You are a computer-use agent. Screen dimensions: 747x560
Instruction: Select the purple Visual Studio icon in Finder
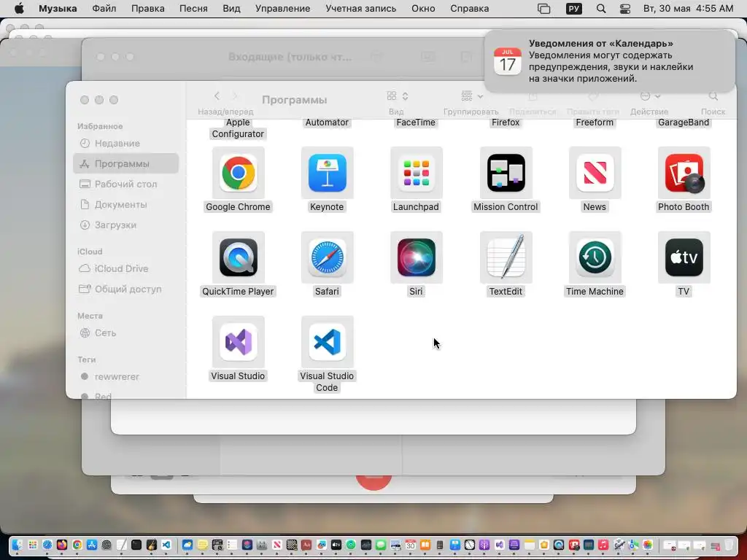tap(239, 342)
